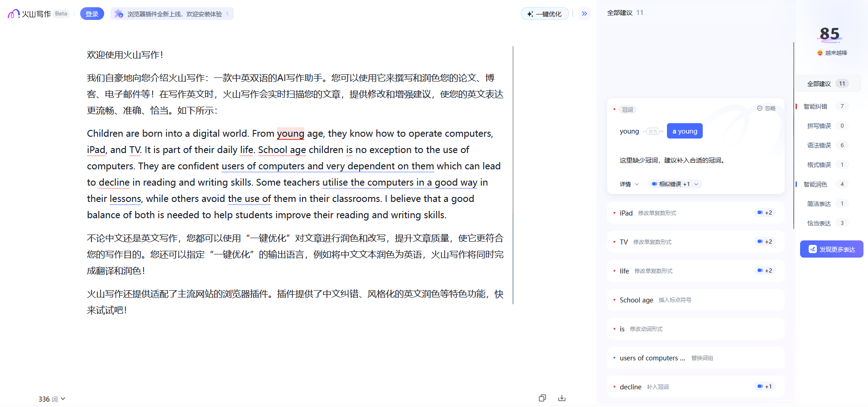Toggle the +1 badge on decline card
Image resolution: width=868 pixels, height=407 pixels.
pos(765,387)
